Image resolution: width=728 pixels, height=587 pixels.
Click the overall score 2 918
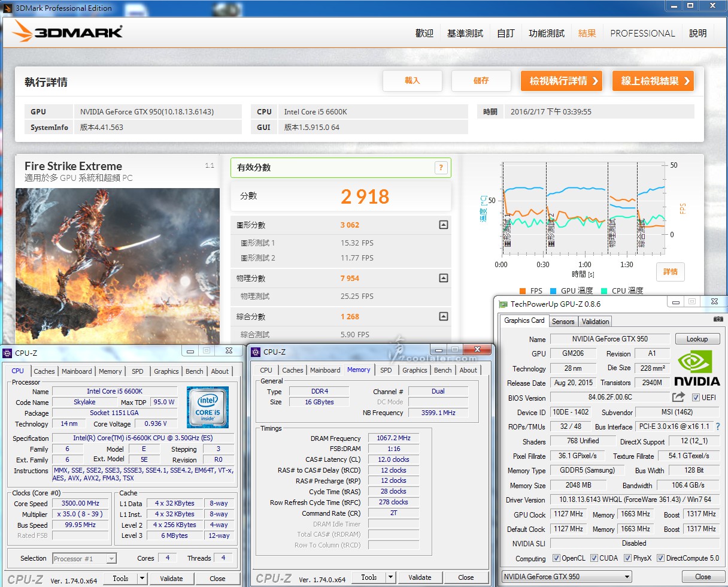(365, 196)
